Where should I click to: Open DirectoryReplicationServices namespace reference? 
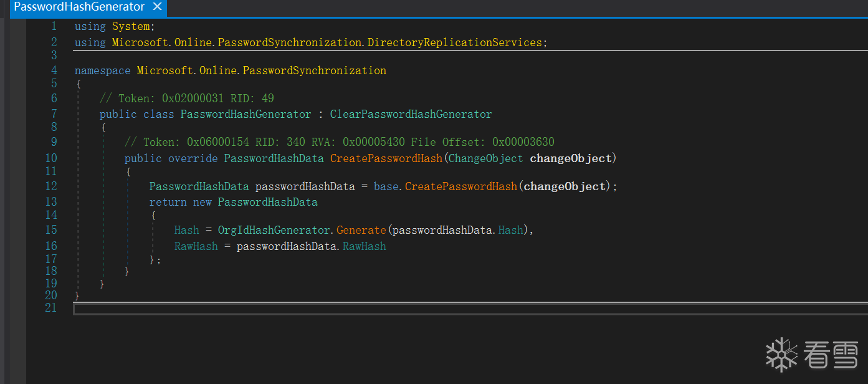click(454, 42)
